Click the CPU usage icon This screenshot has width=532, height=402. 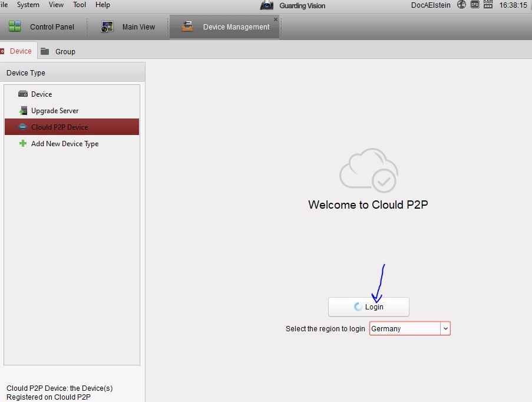point(475,5)
